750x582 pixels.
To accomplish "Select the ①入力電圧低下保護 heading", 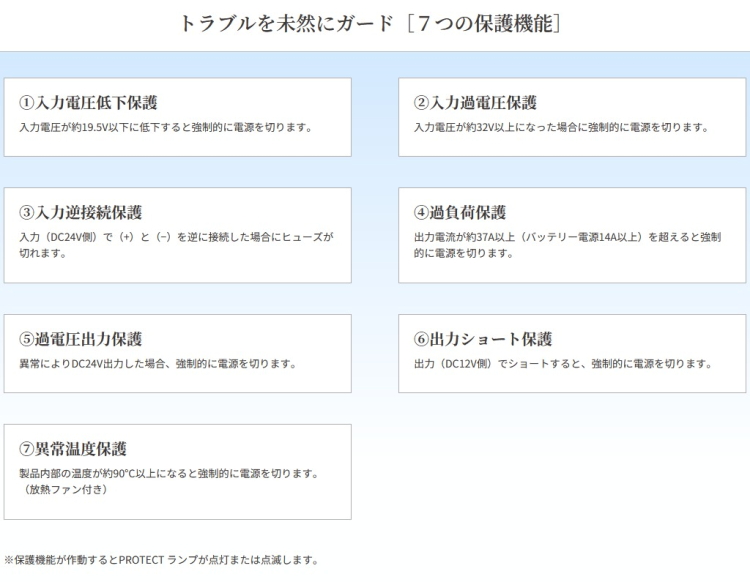I will click(88, 103).
